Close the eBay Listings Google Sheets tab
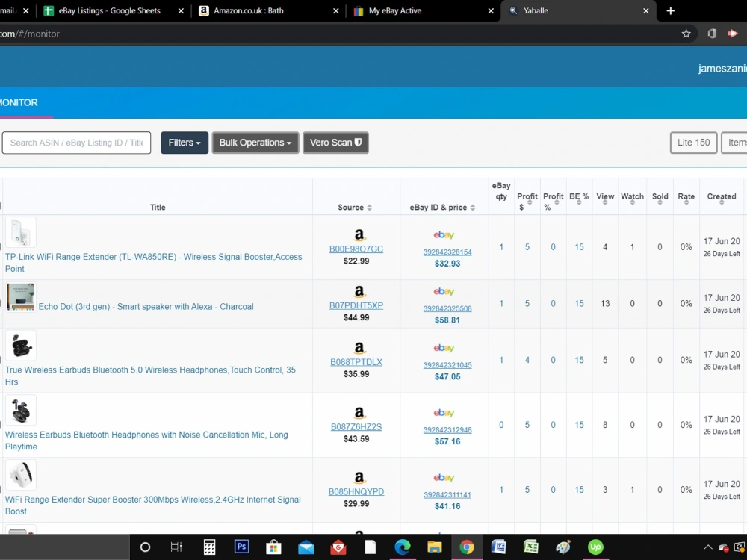The height and width of the screenshot is (560, 747). (x=181, y=10)
